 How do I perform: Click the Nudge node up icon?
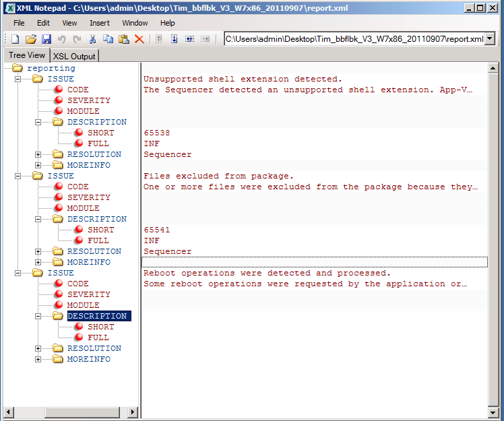point(158,39)
